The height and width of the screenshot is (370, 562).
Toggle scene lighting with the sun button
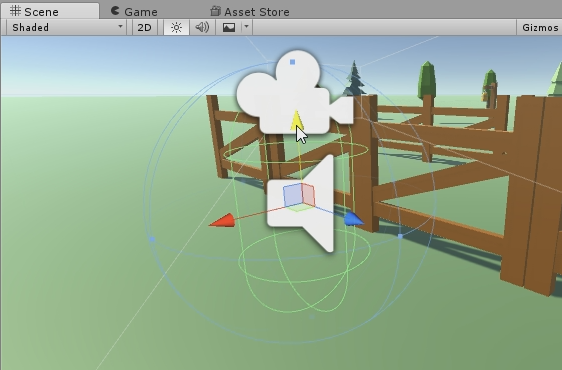176,27
